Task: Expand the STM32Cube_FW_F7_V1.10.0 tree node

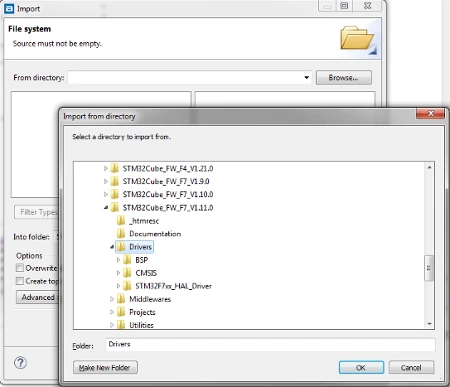Action: click(106, 194)
